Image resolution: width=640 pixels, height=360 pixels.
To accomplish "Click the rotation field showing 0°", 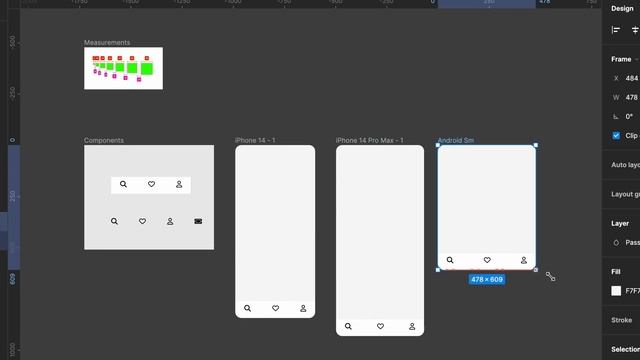I will click(x=629, y=116).
